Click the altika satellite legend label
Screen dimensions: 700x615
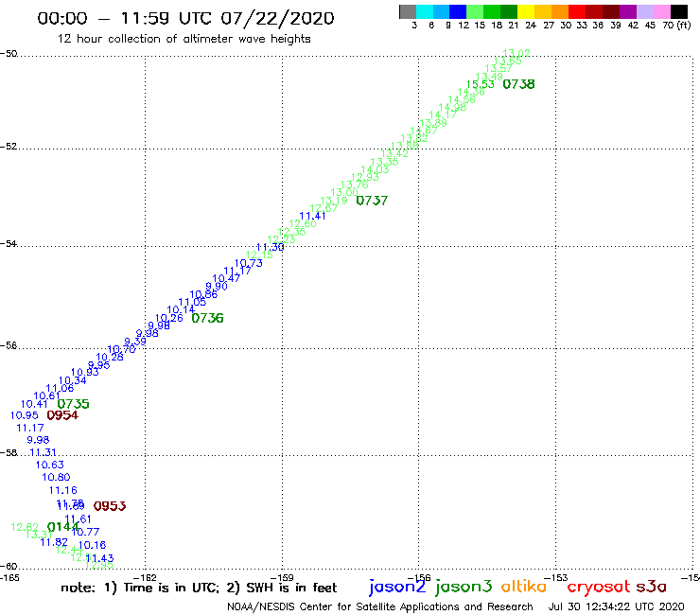tap(524, 587)
